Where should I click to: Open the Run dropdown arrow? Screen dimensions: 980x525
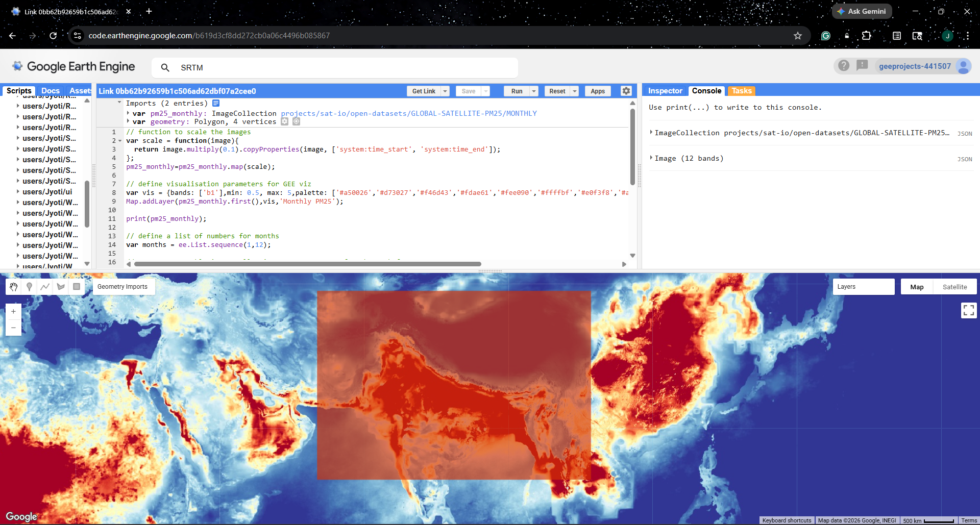click(534, 91)
